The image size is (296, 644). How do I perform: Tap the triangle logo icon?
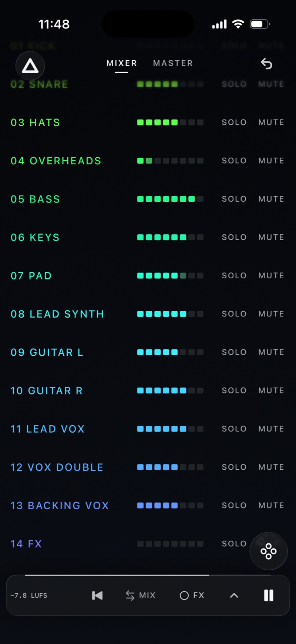[30, 66]
